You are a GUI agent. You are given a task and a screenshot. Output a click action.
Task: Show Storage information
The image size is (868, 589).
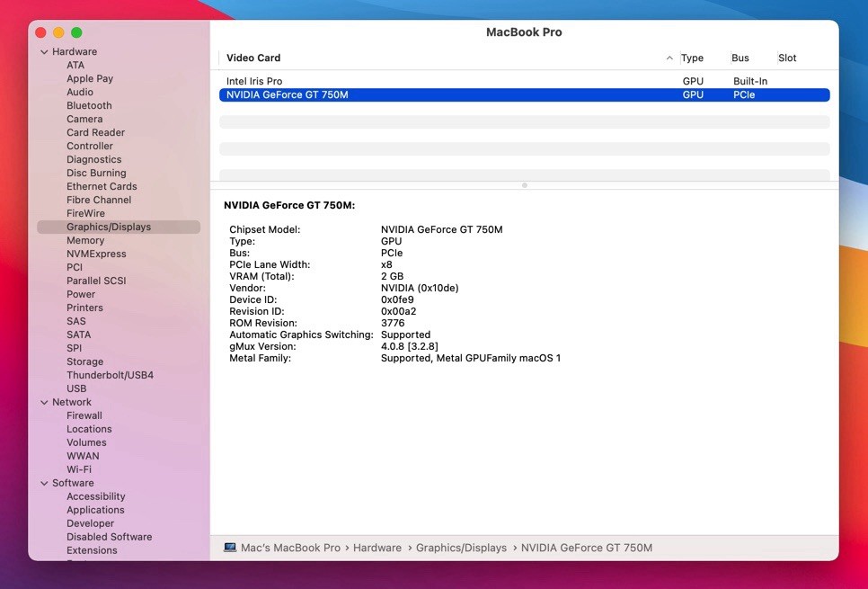click(x=84, y=361)
